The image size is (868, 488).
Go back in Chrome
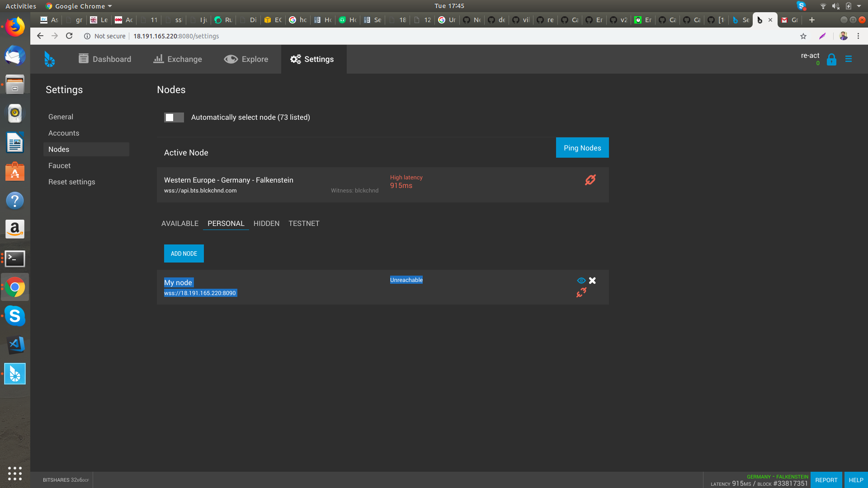coord(40,36)
